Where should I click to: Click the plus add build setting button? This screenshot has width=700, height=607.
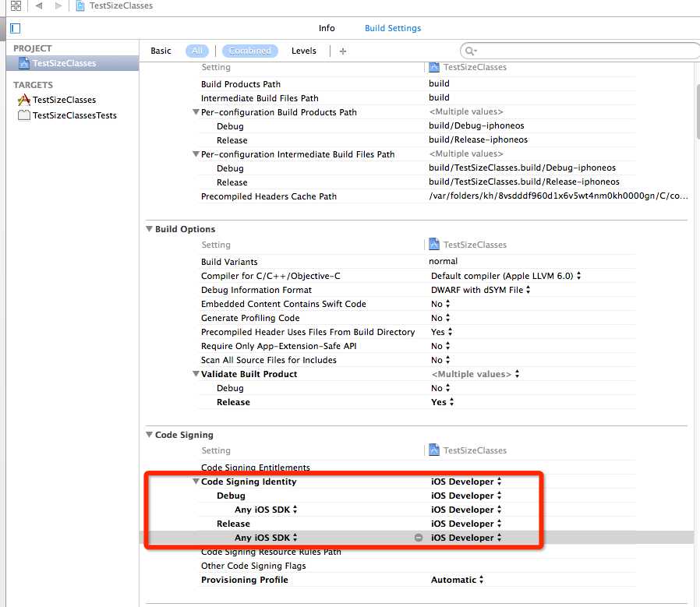pyautogui.click(x=343, y=51)
